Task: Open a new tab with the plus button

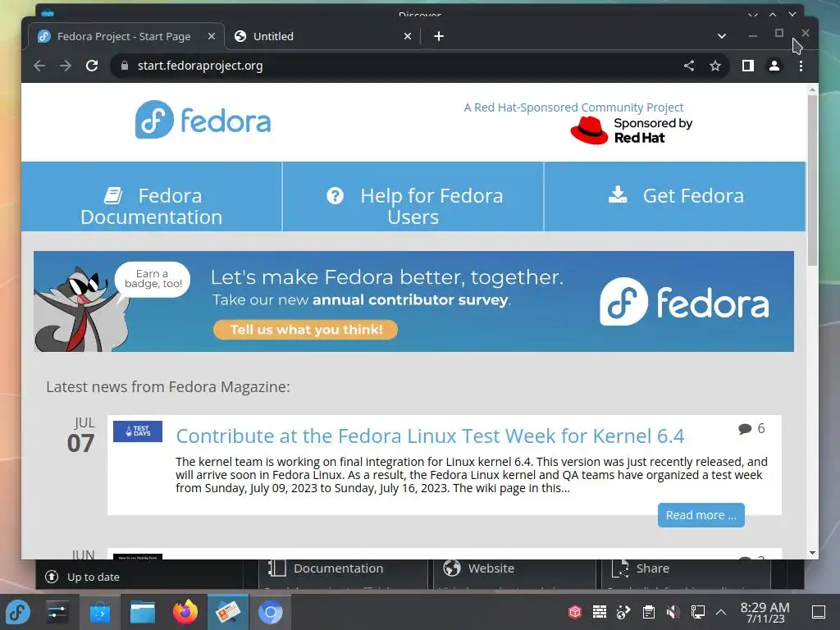Action: point(439,36)
